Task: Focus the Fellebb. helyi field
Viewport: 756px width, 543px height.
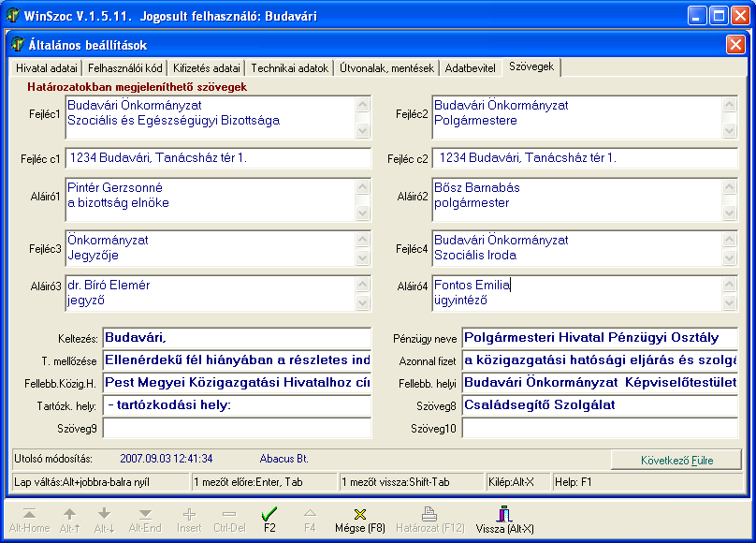Action: tap(600, 383)
